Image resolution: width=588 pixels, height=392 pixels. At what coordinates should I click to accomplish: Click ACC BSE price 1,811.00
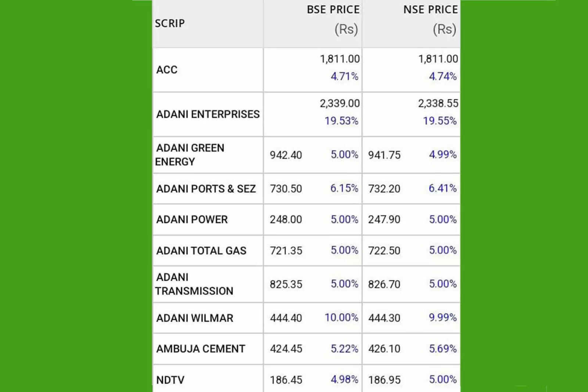tap(340, 59)
